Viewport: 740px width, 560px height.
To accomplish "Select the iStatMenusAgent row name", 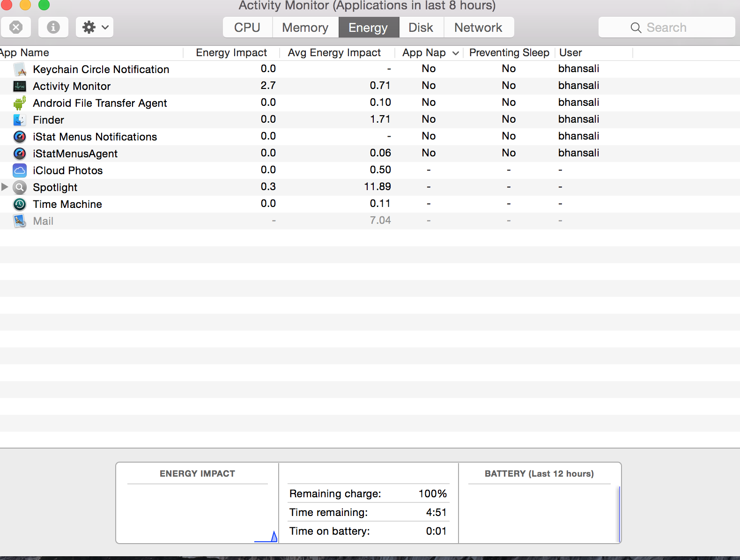I will 75,154.
